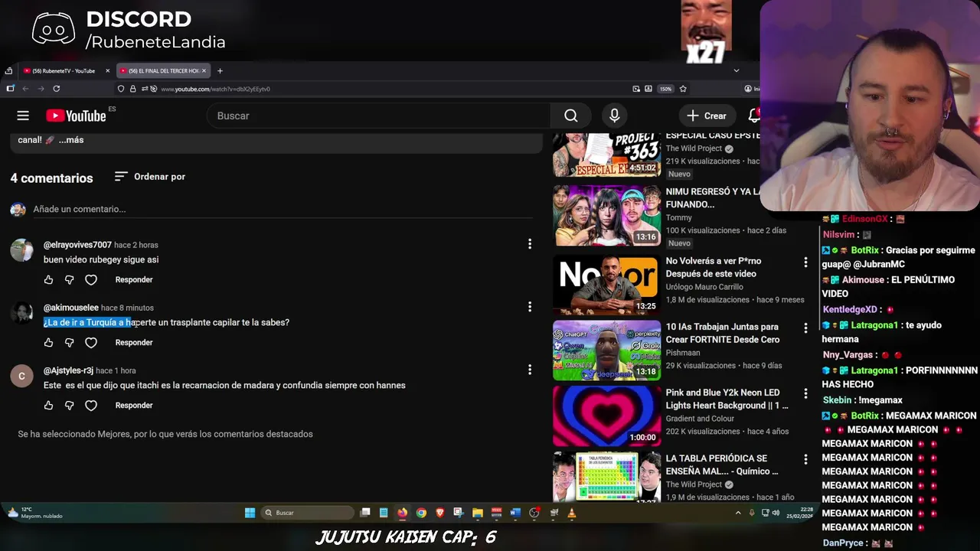This screenshot has width=980, height=551.
Task: Open Firefox from the taskbar
Action: point(403,513)
